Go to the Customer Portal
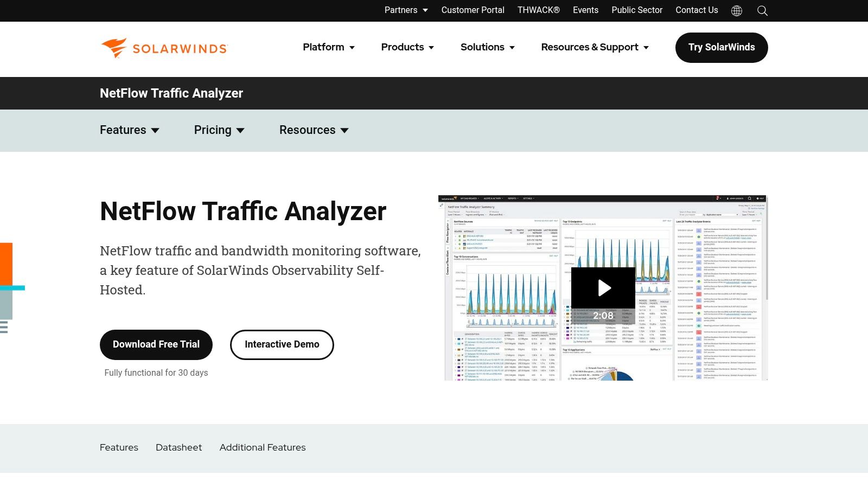This screenshot has width=868, height=488. (473, 10)
